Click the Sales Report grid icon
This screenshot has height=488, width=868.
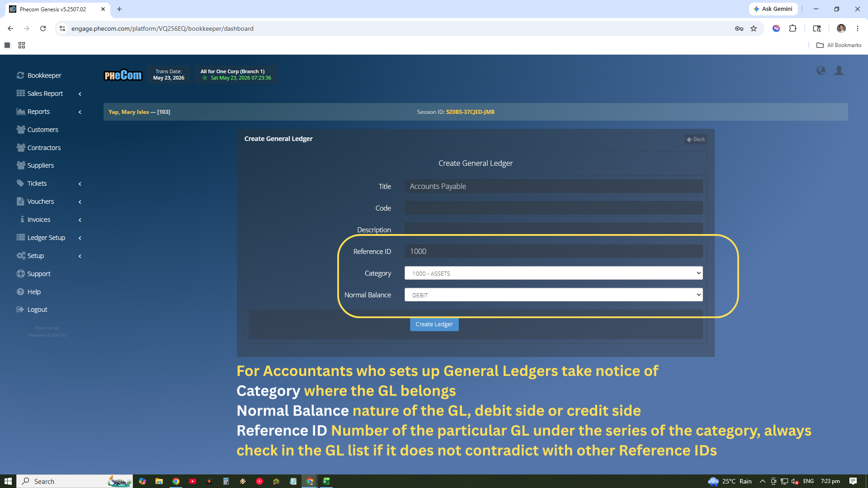(21, 93)
